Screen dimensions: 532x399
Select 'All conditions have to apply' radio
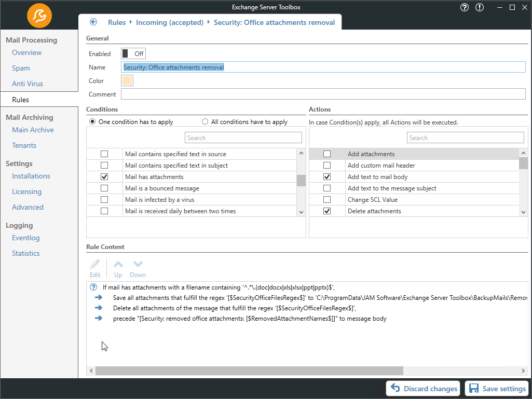coord(205,121)
